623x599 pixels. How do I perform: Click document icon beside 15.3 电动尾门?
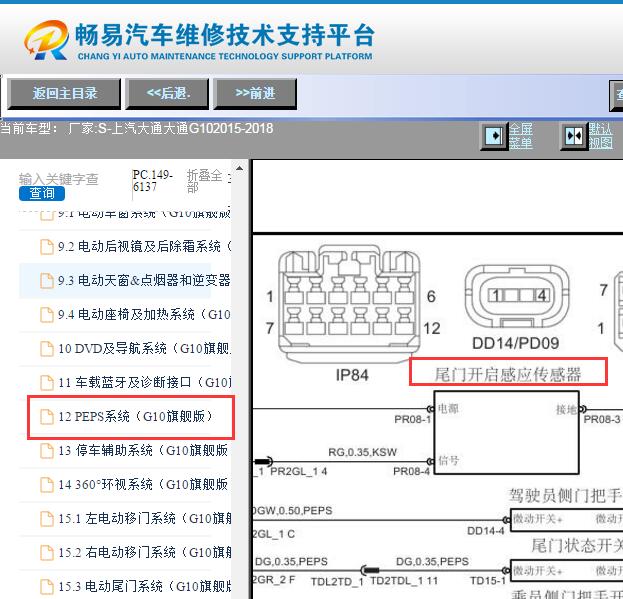coord(47,587)
